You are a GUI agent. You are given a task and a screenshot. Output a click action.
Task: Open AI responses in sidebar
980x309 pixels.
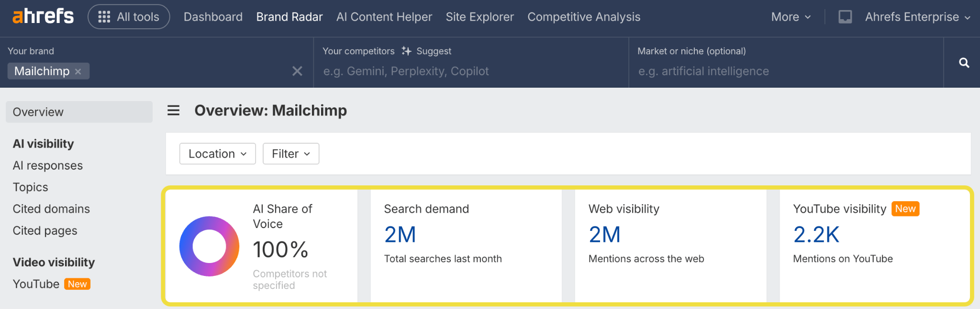click(x=48, y=165)
